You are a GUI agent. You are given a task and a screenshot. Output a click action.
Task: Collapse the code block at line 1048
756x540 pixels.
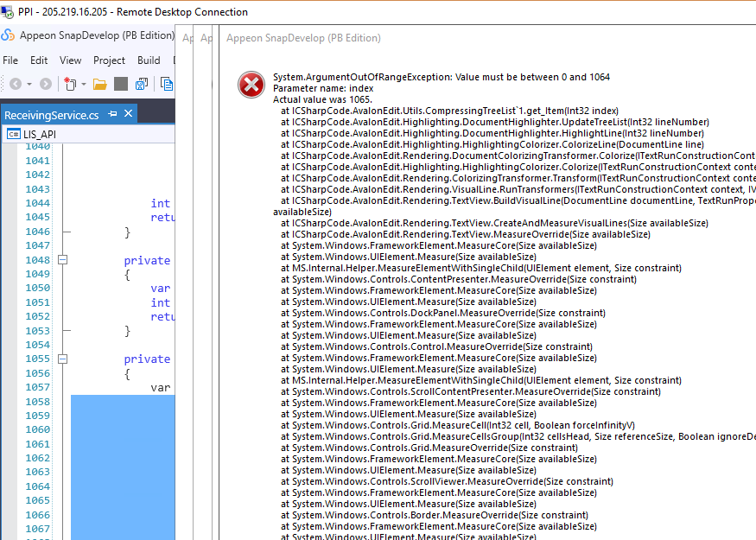pyautogui.click(x=62, y=260)
